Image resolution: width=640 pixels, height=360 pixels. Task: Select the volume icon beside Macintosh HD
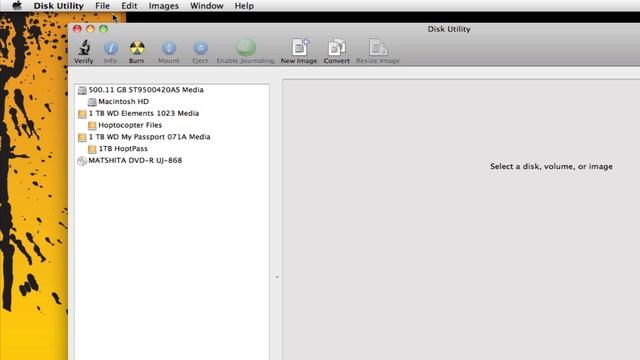pyautogui.click(x=92, y=102)
